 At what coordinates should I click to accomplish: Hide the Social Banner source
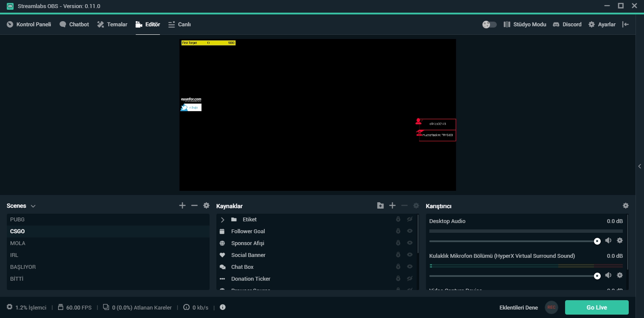click(410, 255)
